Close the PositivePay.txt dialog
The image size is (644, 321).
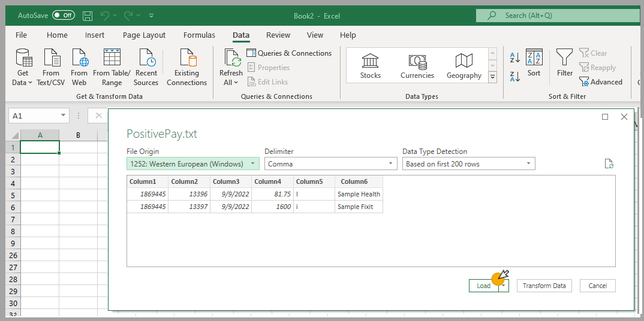[624, 117]
